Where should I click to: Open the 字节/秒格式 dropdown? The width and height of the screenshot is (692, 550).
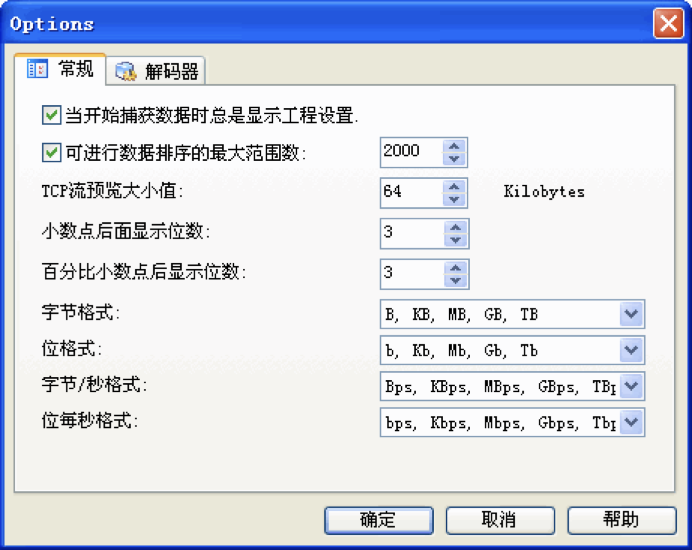coord(631,386)
